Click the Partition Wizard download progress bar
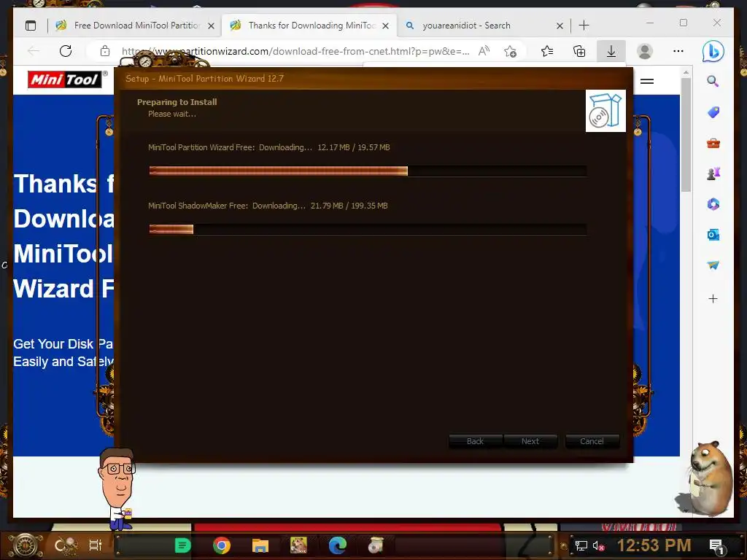747x560 pixels. coord(368,171)
